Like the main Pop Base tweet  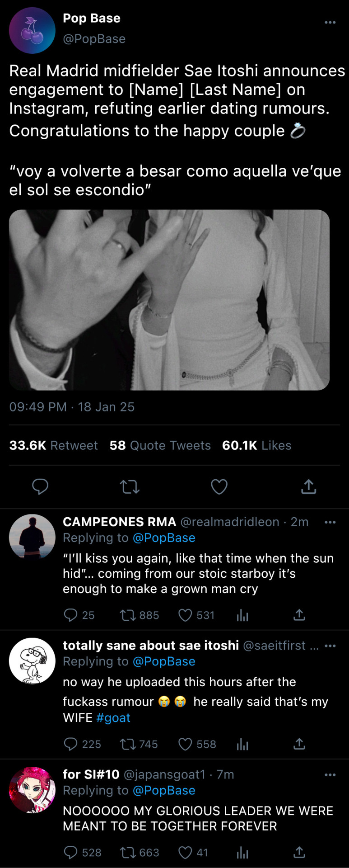tap(219, 486)
